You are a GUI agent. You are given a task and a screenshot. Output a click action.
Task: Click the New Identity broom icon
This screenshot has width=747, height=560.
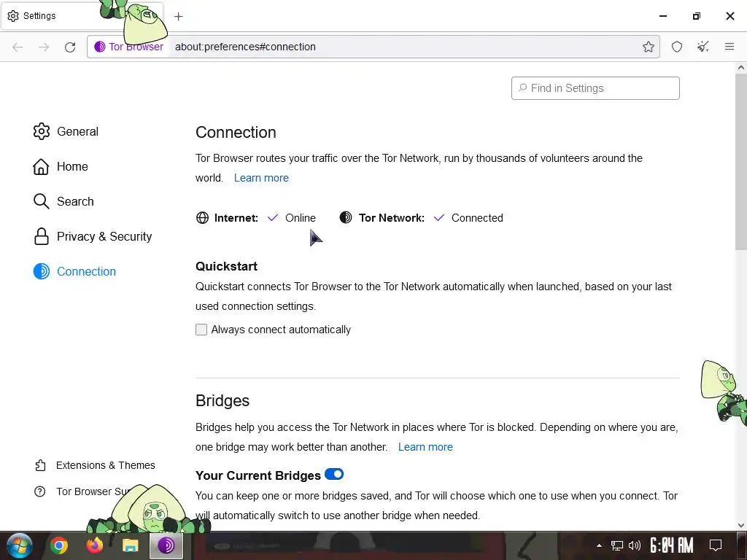click(703, 47)
